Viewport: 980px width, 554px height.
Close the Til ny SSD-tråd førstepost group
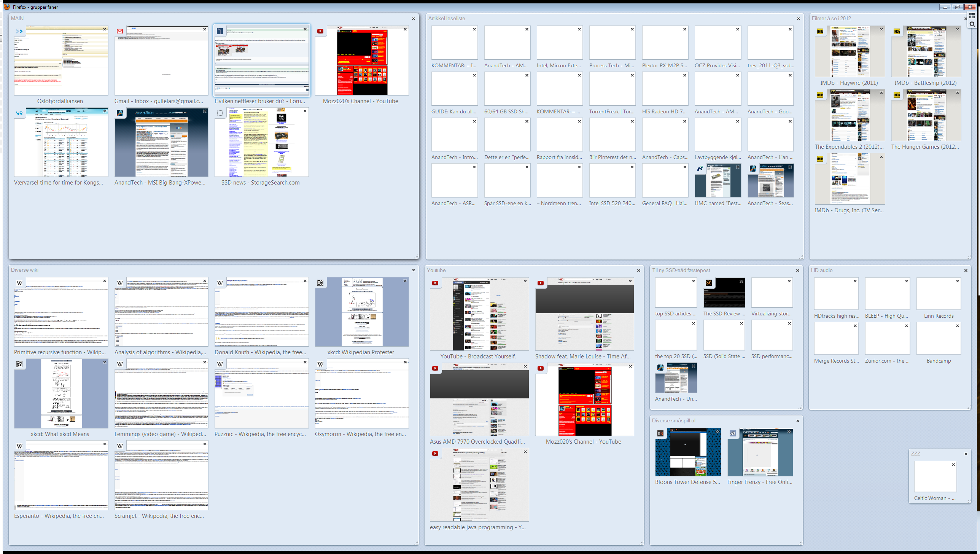(x=798, y=270)
